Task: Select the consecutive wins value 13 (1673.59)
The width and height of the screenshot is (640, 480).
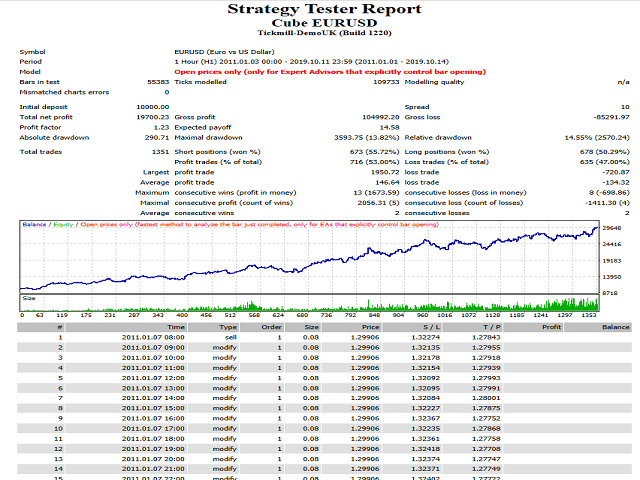Action: [376, 193]
